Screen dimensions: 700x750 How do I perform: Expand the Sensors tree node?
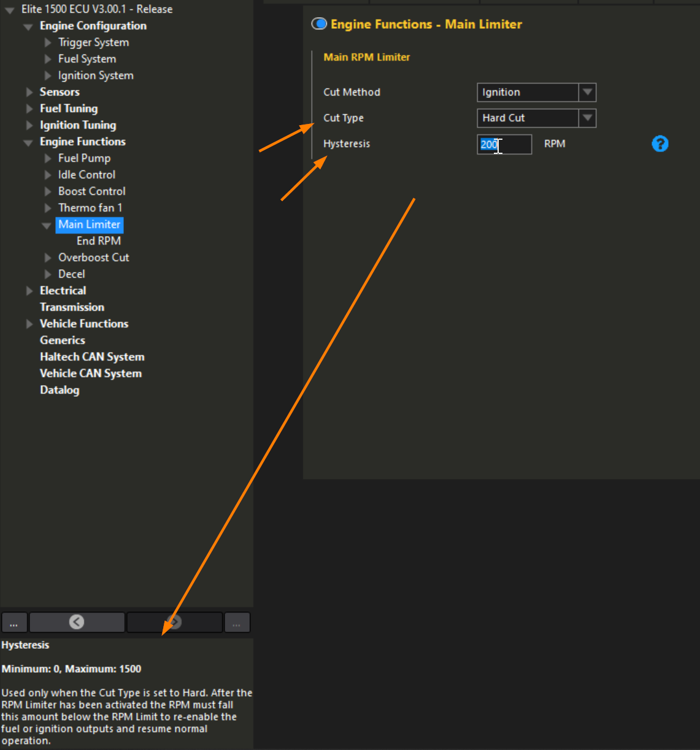click(x=29, y=92)
